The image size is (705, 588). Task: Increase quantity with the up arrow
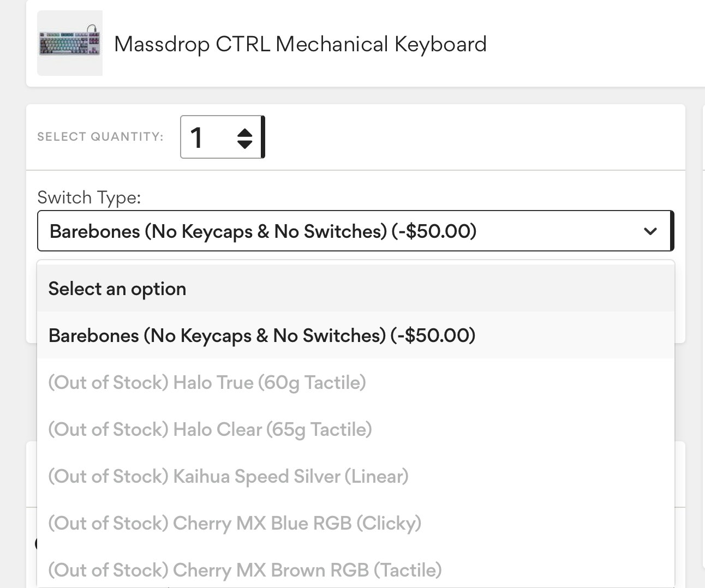(245, 131)
